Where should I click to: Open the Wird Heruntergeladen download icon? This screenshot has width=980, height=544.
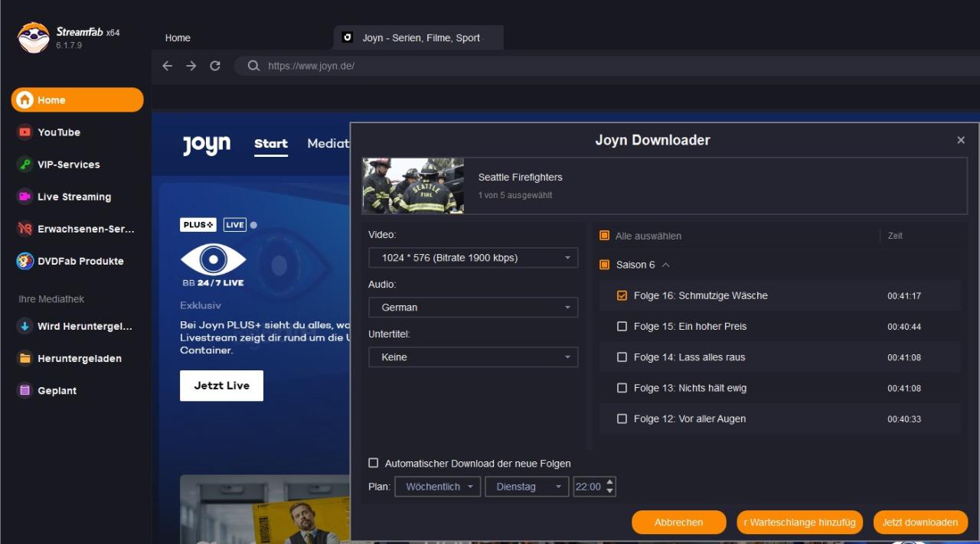25,327
